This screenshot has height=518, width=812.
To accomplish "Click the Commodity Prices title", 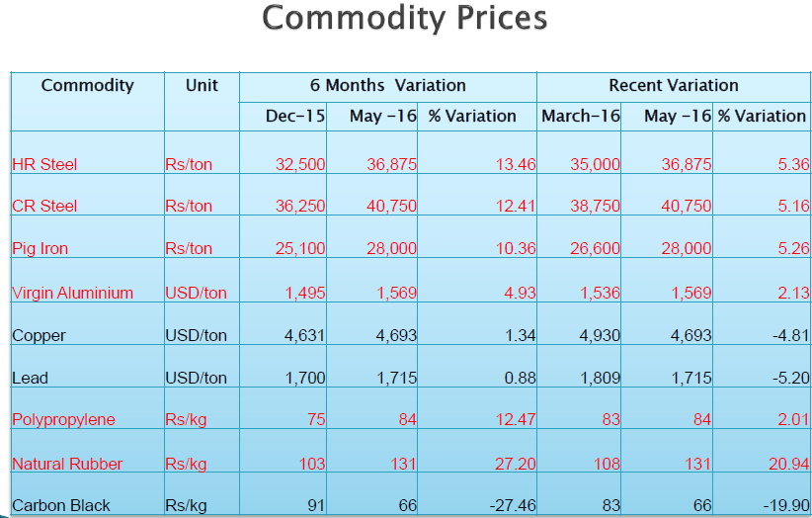I will 405,19.
